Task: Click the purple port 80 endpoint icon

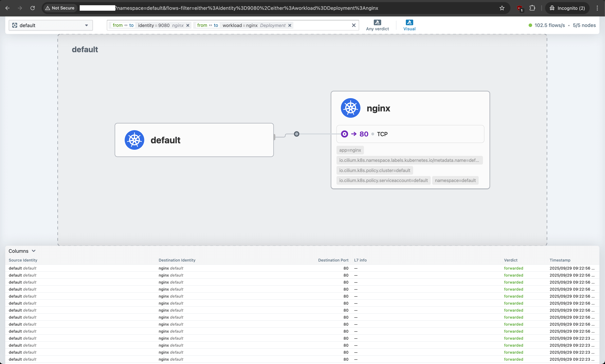Action: coord(344,134)
